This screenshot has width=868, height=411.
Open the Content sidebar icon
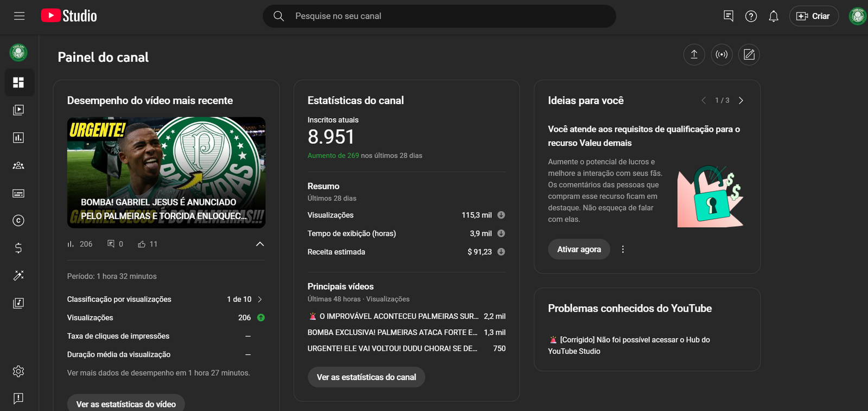click(x=18, y=110)
